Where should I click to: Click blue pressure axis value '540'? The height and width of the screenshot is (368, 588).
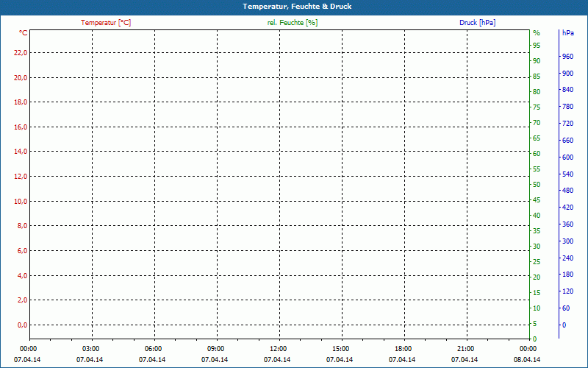(568, 174)
